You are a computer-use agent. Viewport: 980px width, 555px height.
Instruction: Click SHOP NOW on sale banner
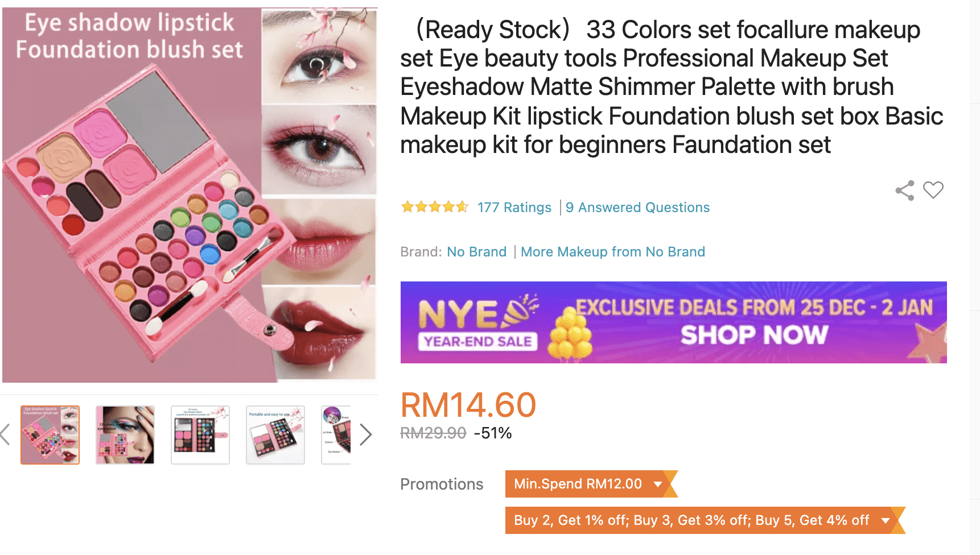754,335
